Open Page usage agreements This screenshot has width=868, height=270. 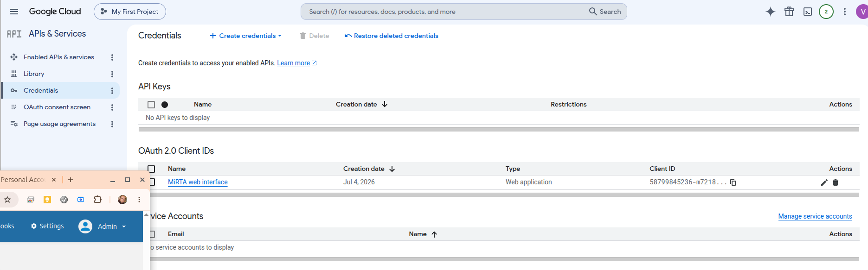coord(59,124)
